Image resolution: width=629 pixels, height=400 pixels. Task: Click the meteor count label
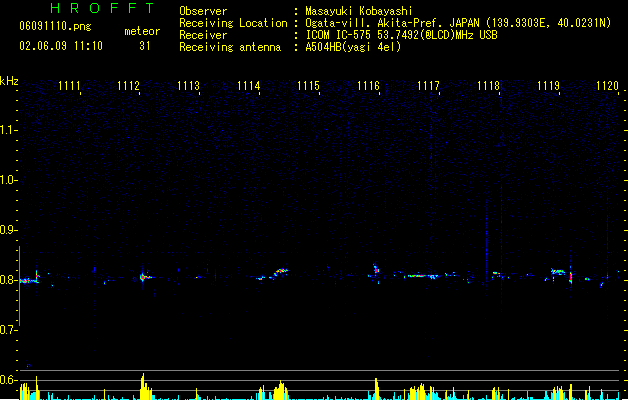(x=142, y=31)
